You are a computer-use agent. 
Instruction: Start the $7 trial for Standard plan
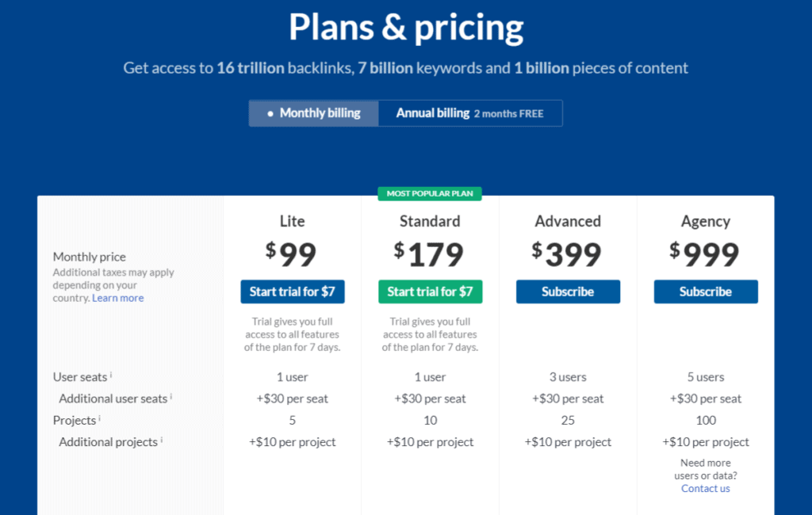tap(430, 292)
